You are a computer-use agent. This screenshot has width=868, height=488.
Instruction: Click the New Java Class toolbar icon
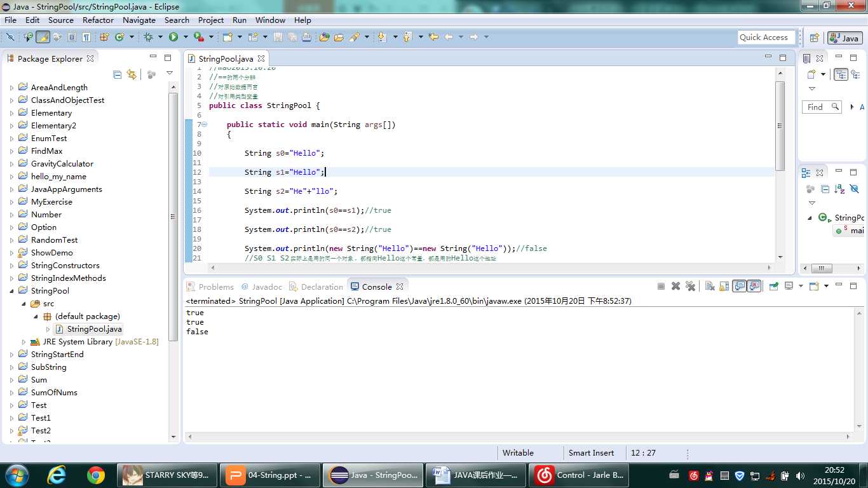click(x=119, y=37)
